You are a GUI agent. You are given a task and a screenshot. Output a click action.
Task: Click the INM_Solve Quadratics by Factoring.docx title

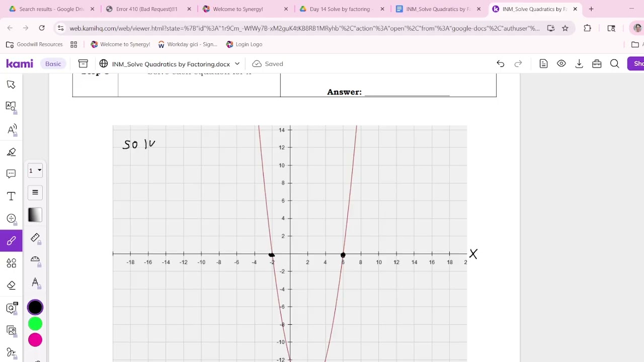pyautogui.click(x=171, y=64)
